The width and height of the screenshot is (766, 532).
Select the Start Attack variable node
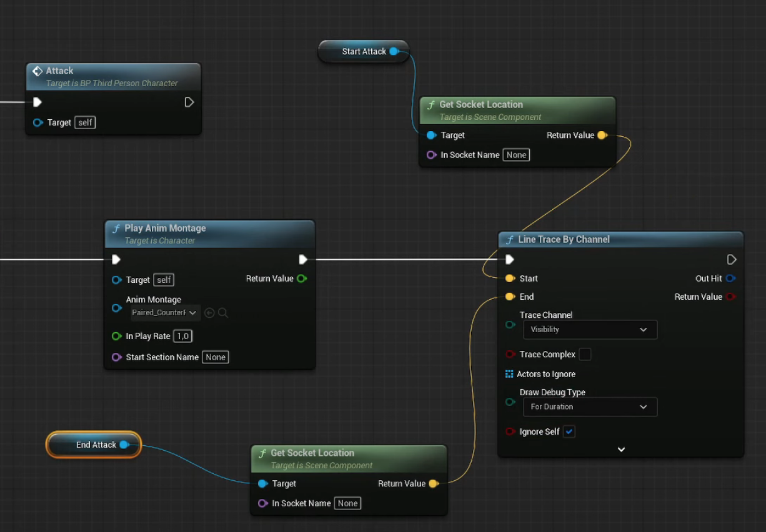point(362,51)
